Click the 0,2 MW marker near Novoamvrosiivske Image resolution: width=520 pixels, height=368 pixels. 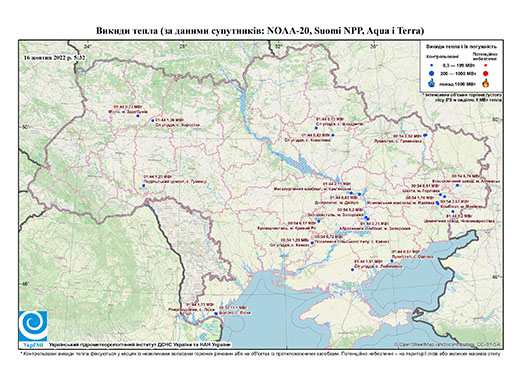(x=453, y=211)
